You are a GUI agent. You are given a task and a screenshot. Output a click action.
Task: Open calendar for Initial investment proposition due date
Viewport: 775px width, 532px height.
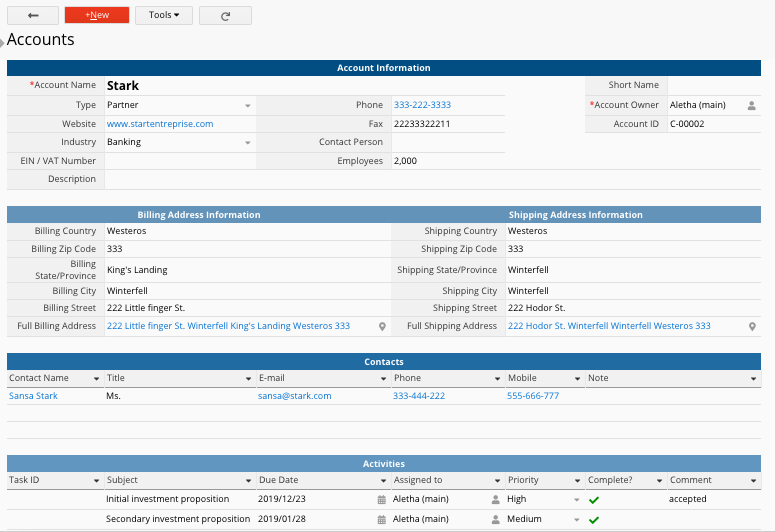pos(381,499)
